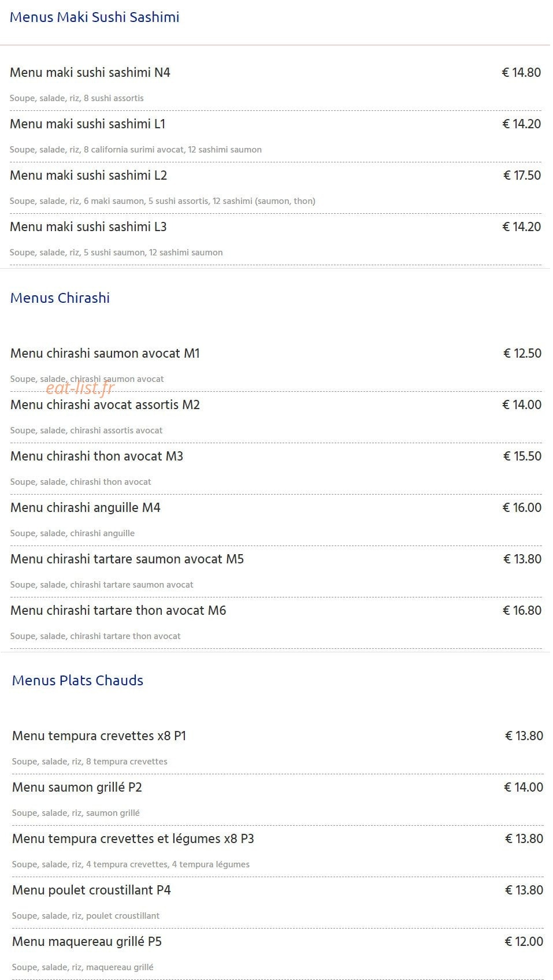This screenshot has height=980, width=553.
Task: Choose Menu tempura crevettes x8 P1
Action: tap(99, 736)
